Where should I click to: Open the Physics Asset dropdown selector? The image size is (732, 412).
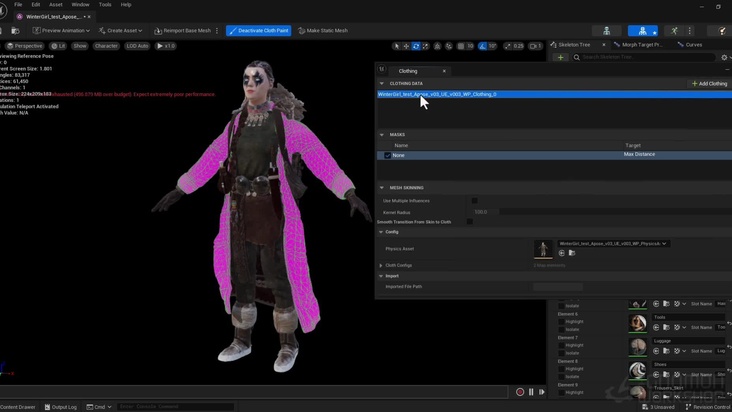(613, 244)
